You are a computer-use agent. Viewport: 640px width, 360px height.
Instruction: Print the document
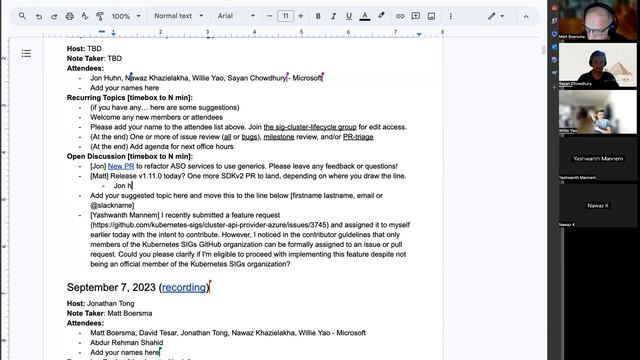tap(69, 16)
